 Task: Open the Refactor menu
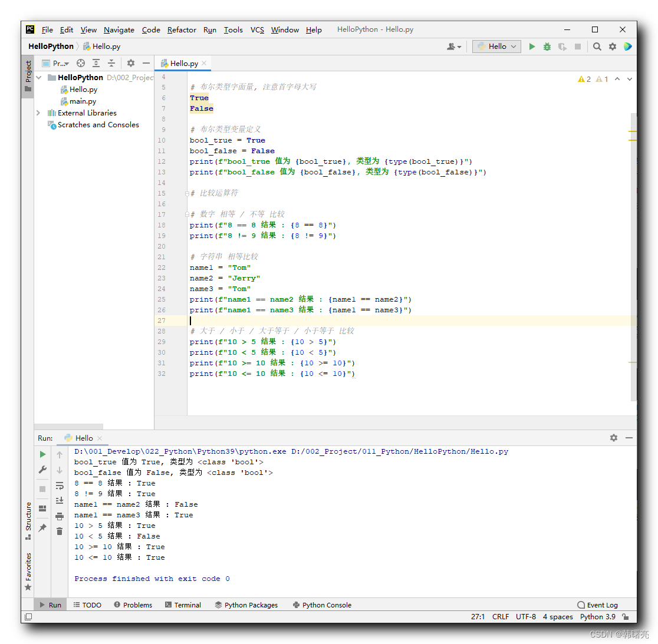182,30
